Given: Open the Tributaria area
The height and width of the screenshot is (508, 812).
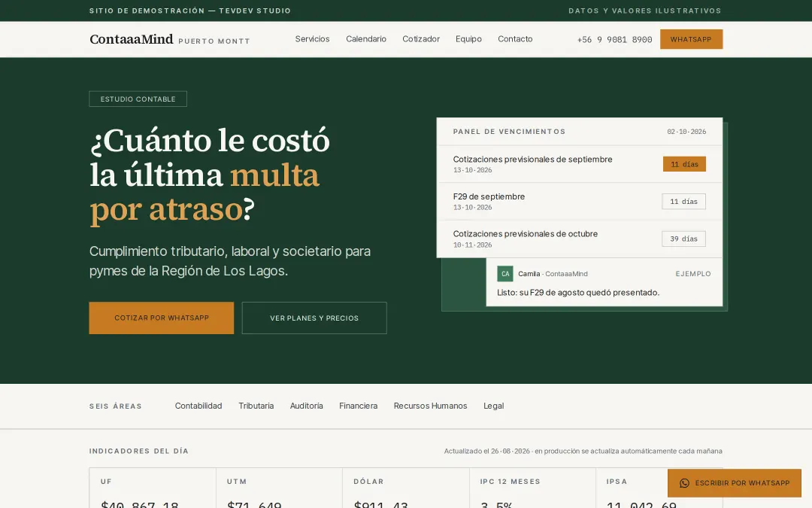Looking at the screenshot, I should click(x=256, y=406).
